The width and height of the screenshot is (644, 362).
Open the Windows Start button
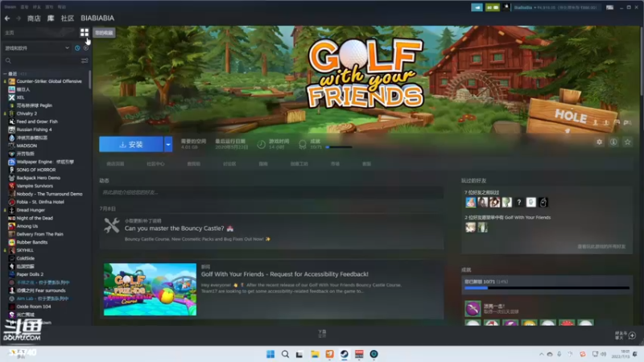[x=270, y=354]
